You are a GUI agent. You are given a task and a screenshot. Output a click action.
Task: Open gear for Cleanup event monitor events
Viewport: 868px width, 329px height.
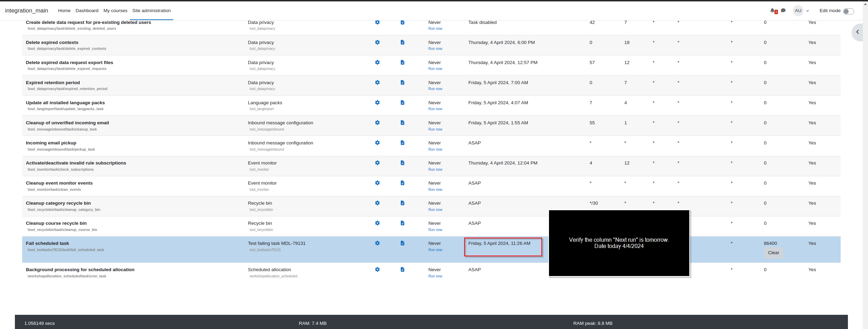tap(377, 183)
